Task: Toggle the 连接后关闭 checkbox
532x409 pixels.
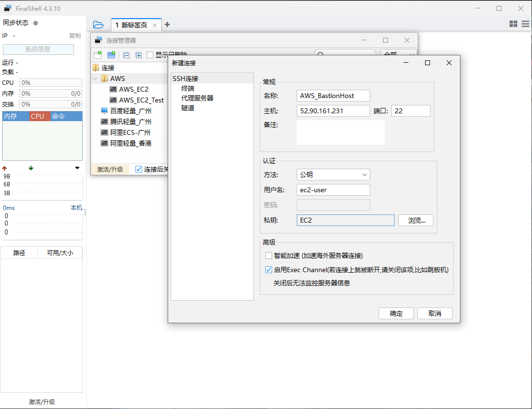Action: click(139, 169)
